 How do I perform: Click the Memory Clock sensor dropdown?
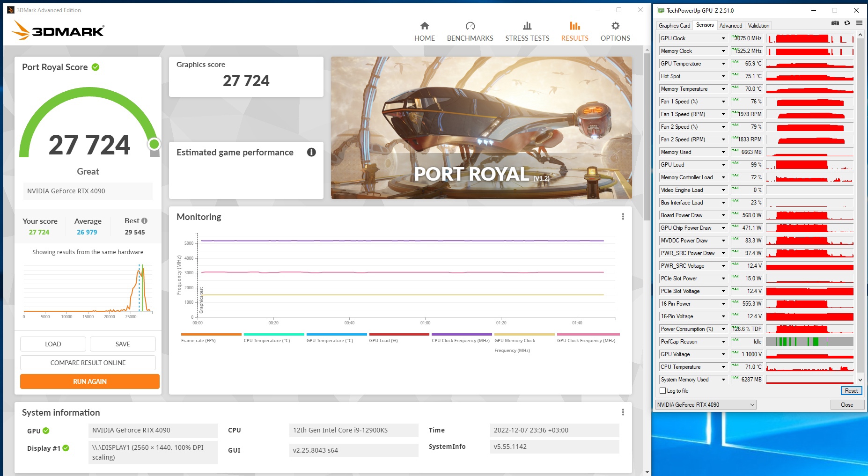(723, 51)
